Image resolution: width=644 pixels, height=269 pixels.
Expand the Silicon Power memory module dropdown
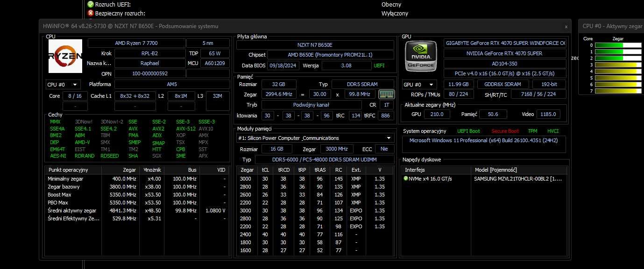point(315,138)
